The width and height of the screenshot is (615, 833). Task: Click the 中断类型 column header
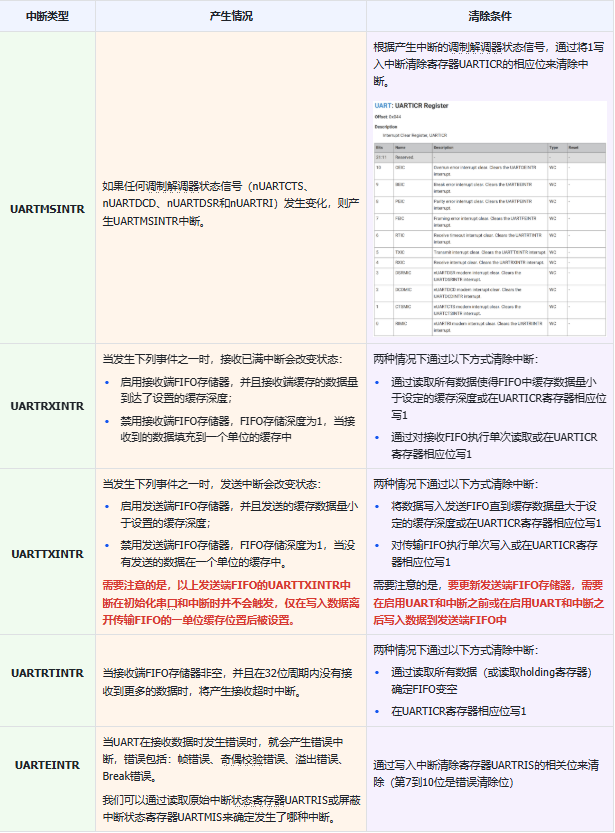pos(47,16)
